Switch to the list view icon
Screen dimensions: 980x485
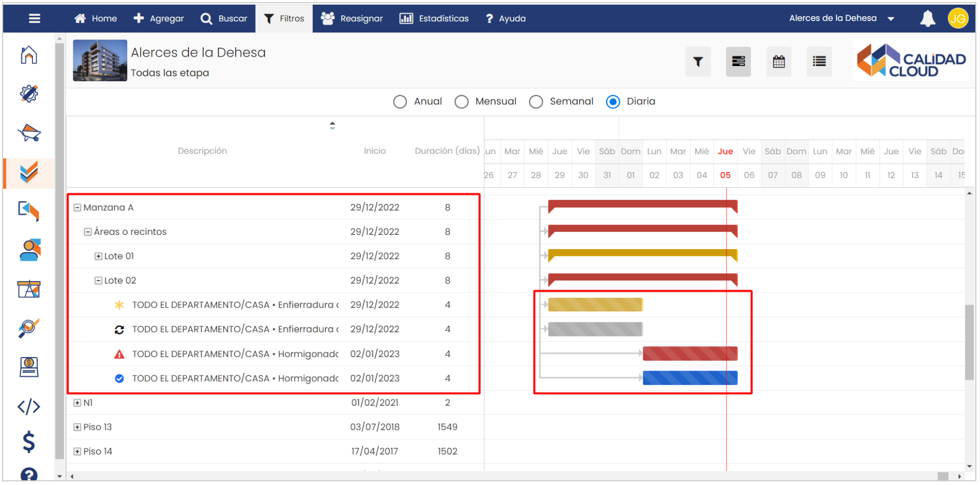[819, 62]
